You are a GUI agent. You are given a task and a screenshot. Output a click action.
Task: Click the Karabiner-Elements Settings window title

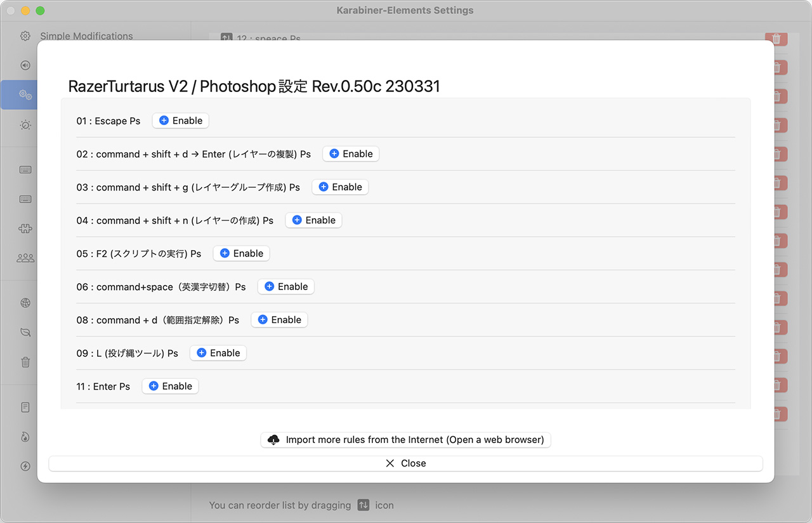pos(405,10)
